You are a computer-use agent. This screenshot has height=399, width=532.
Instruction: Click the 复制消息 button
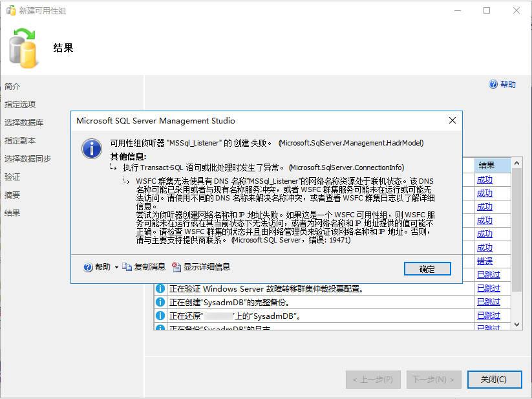(x=144, y=267)
